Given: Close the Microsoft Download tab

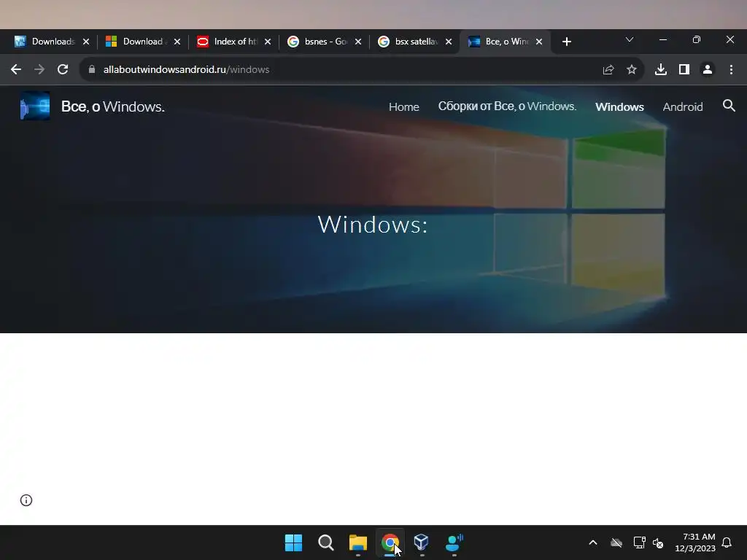Looking at the screenshot, I should (177, 42).
